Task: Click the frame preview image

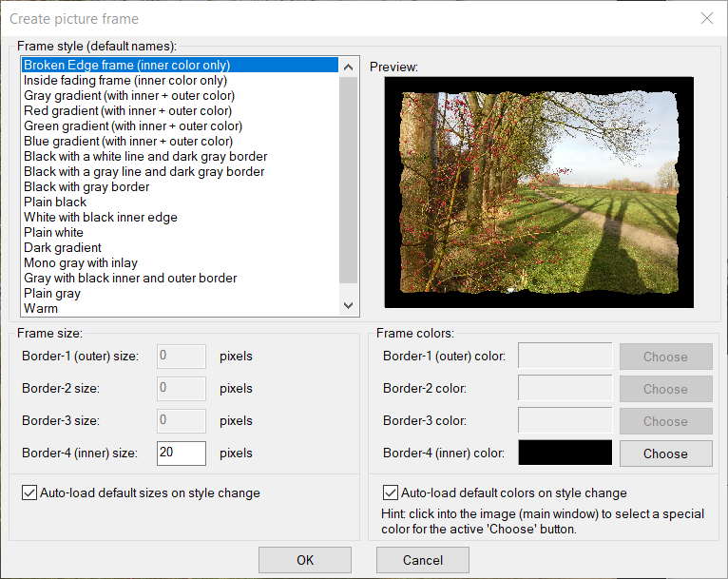Action: 538,192
